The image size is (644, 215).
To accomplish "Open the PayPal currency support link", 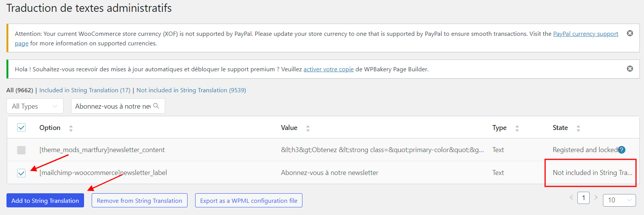I will click(586, 34).
